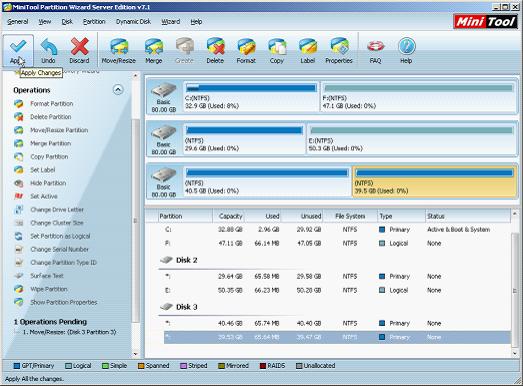
Task: Select the F: 47.11 GB partition row
Action: (x=337, y=243)
